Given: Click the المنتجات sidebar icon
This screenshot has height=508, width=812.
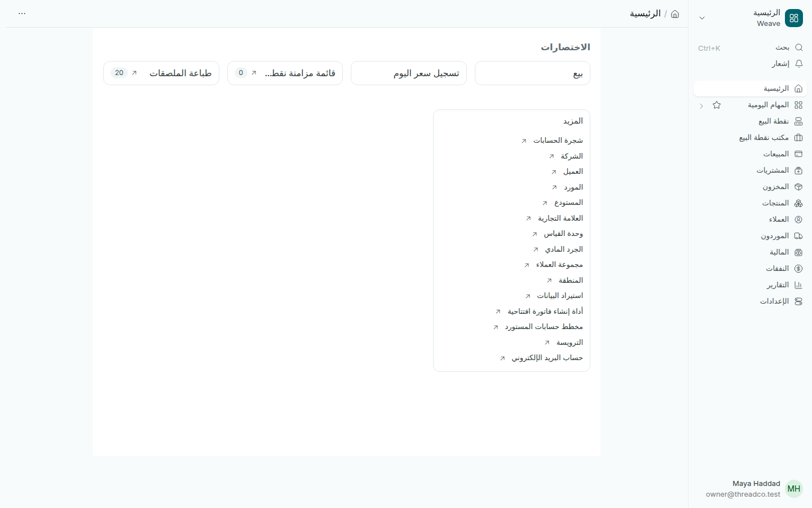Looking at the screenshot, I should tap(798, 203).
